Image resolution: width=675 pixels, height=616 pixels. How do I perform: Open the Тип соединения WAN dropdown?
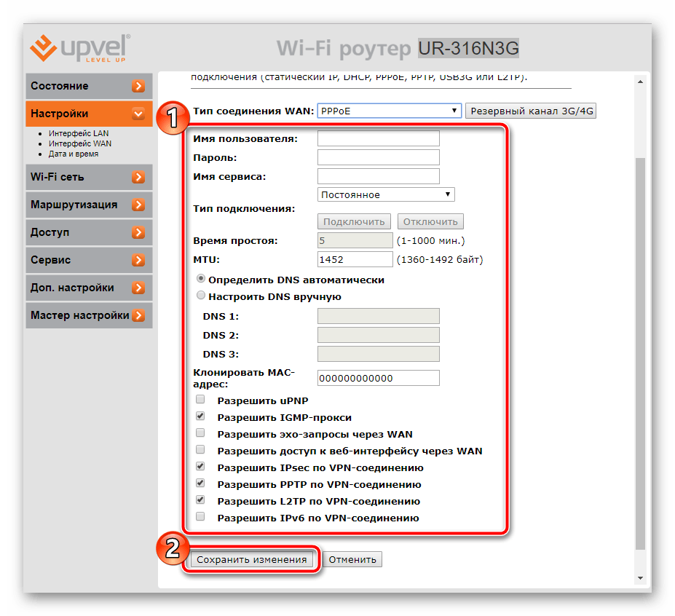pos(389,111)
